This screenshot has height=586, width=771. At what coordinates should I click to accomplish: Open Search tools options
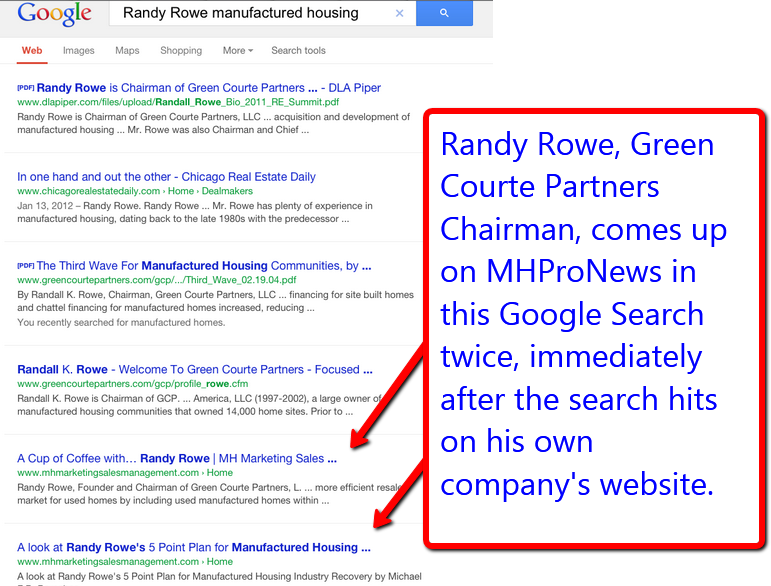click(298, 50)
